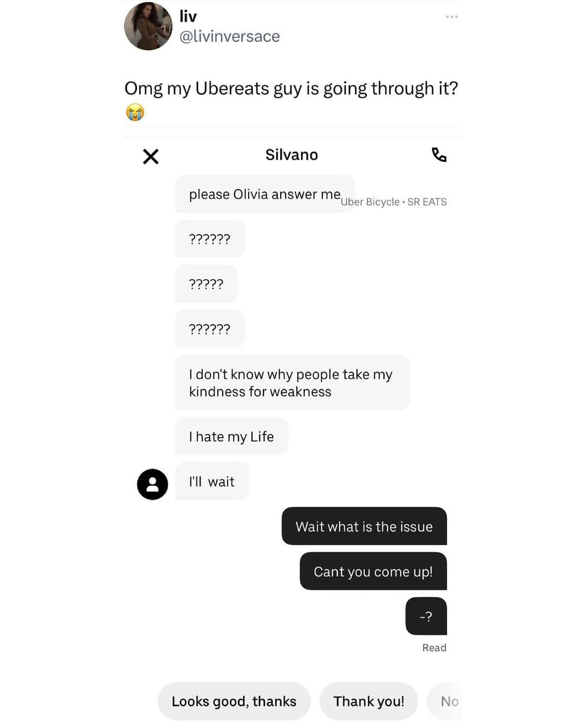This screenshot has width=584, height=728.
Task: Send the Thank you! quick reply
Action: (369, 701)
